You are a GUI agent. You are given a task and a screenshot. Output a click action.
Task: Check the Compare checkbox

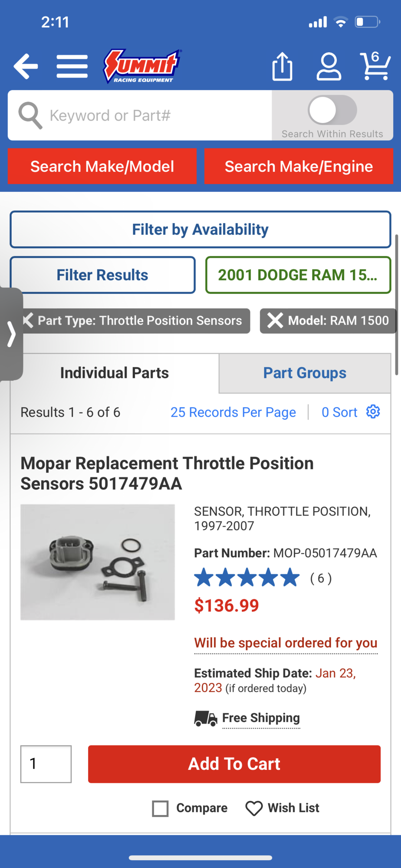pos(161,808)
